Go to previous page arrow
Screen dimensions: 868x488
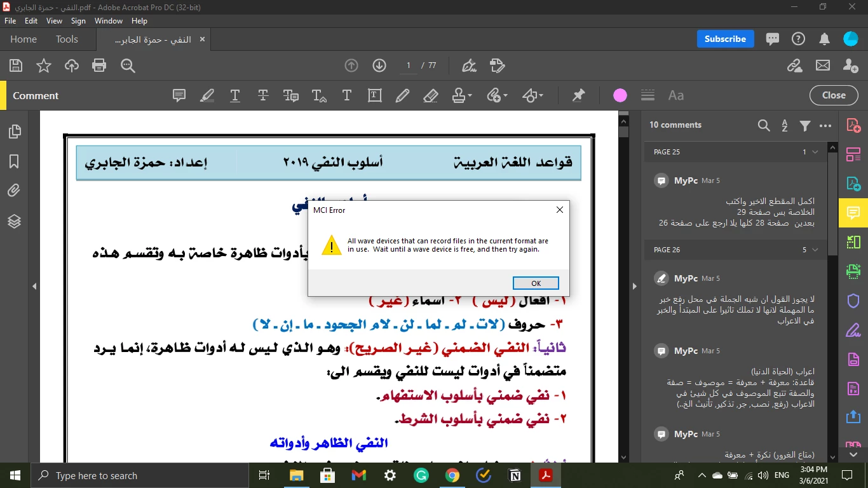351,65
